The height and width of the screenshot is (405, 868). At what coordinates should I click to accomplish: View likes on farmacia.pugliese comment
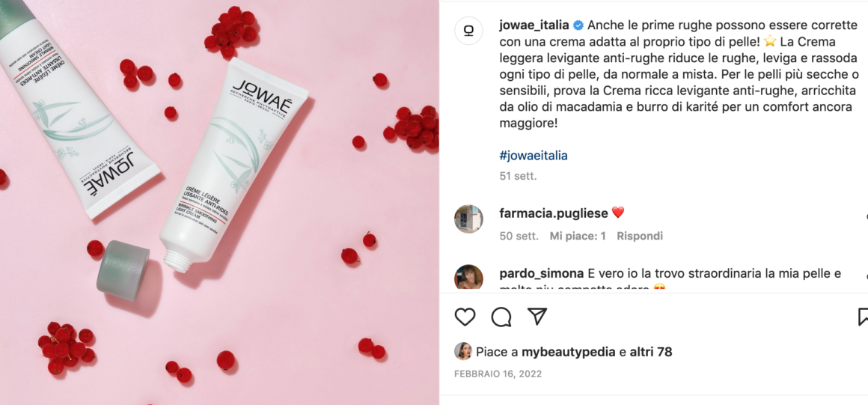click(578, 236)
